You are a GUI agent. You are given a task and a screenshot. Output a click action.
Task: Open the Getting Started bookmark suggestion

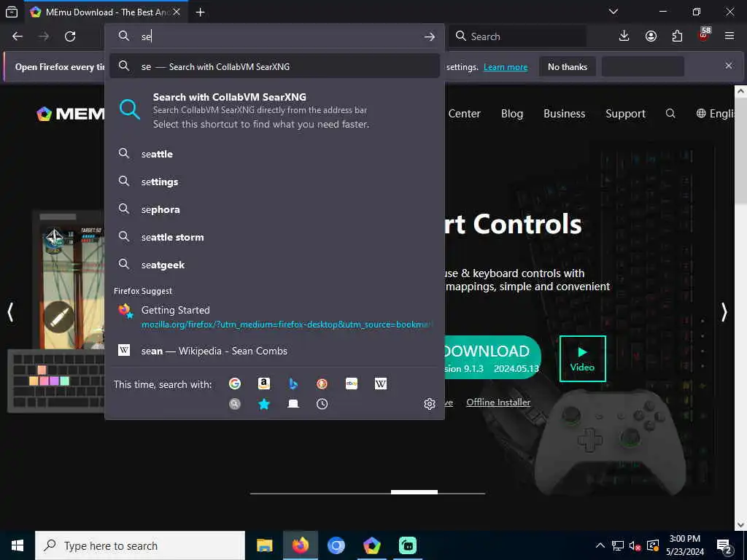click(x=274, y=316)
